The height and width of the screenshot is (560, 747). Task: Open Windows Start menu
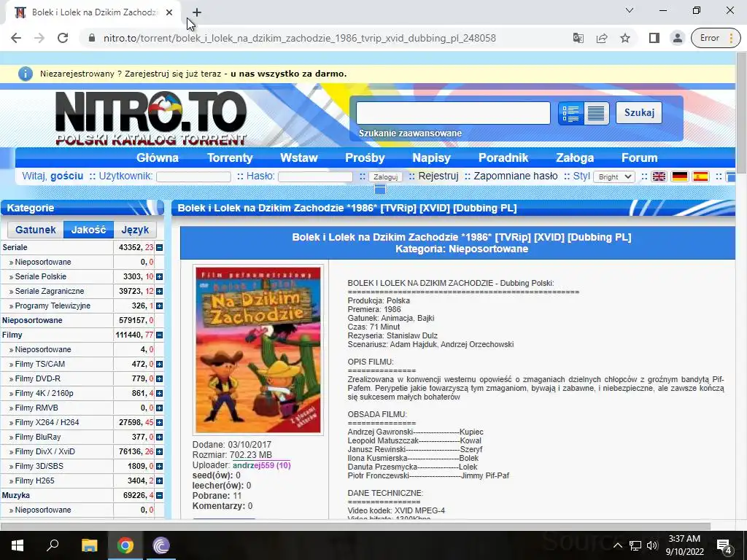[x=18, y=545]
